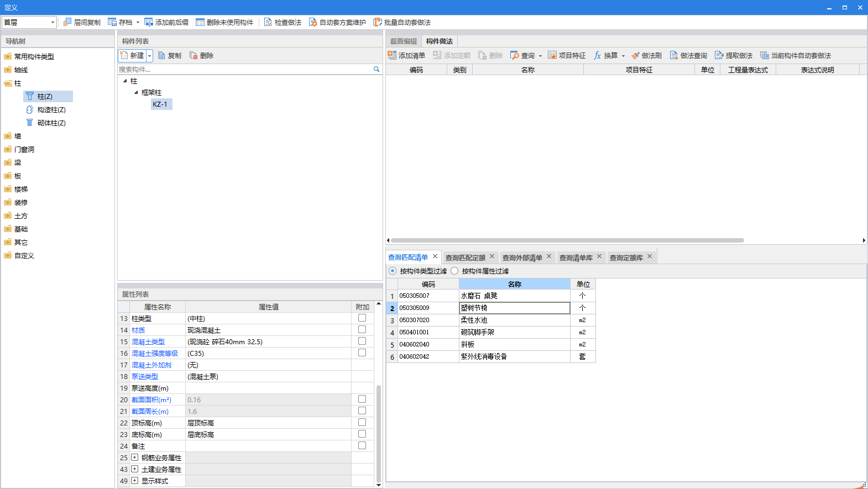Select the 按构件类型过滤 radio button
The image size is (868, 489).
pos(393,271)
